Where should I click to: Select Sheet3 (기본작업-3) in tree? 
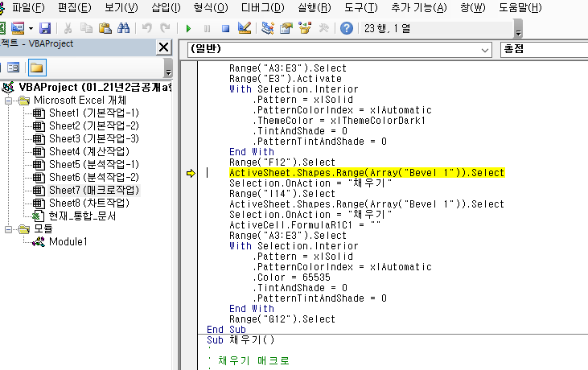click(94, 138)
